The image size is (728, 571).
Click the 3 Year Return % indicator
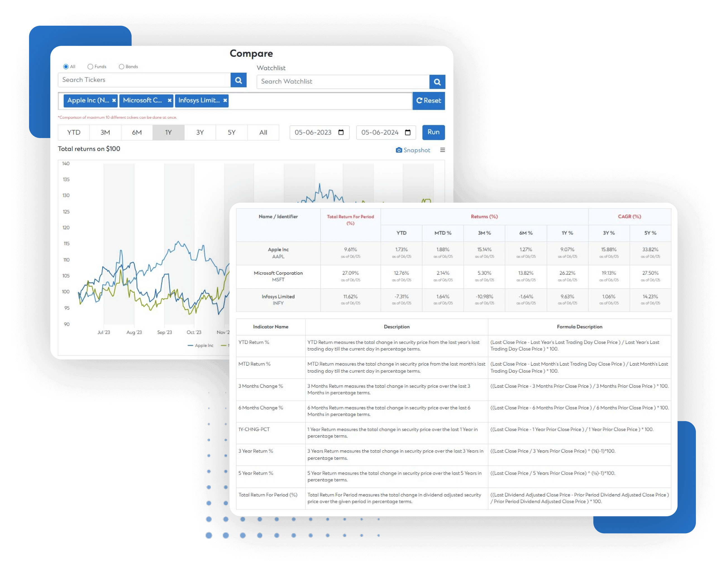pyautogui.click(x=256, y=451)
